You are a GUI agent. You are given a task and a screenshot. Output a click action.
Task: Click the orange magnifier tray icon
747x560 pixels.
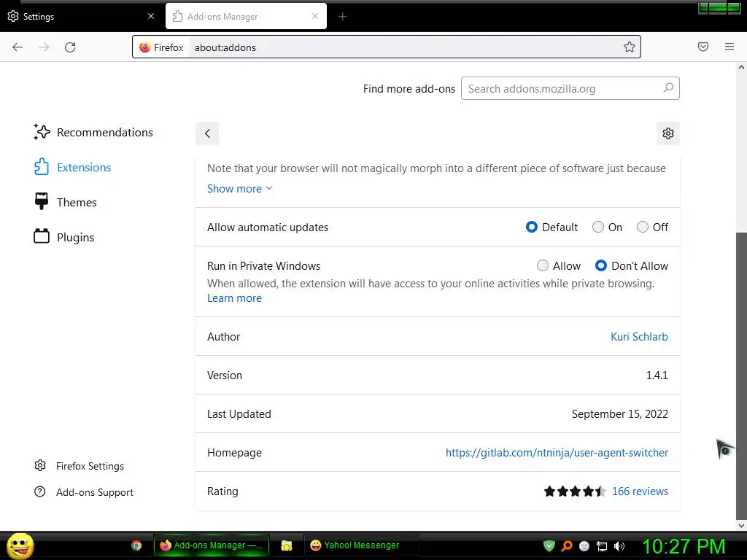point(567,545)
